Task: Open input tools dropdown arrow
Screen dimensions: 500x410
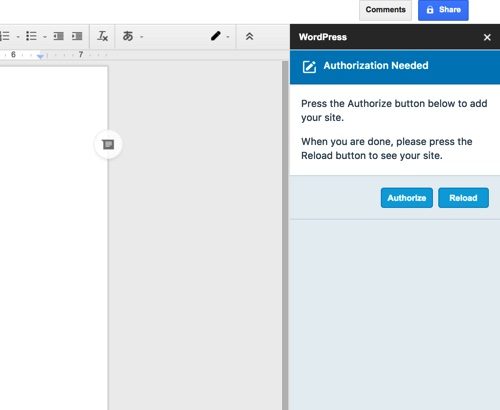Action: 142,37
